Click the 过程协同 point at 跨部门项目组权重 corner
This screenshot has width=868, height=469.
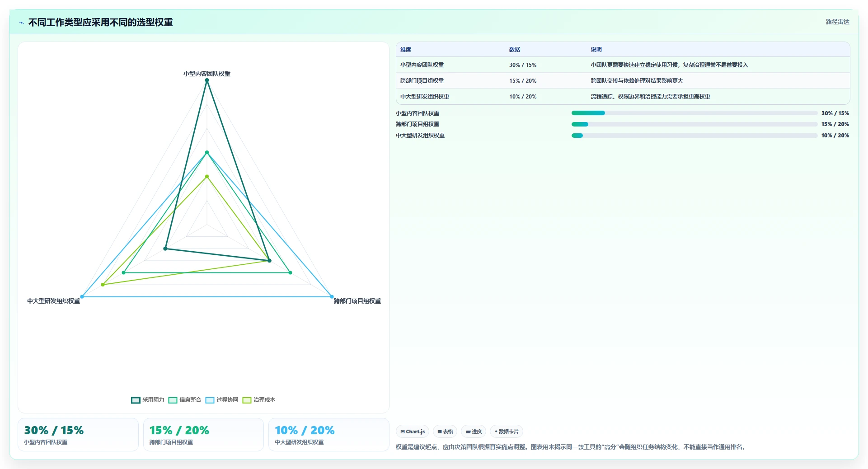(x=332, y=297)
